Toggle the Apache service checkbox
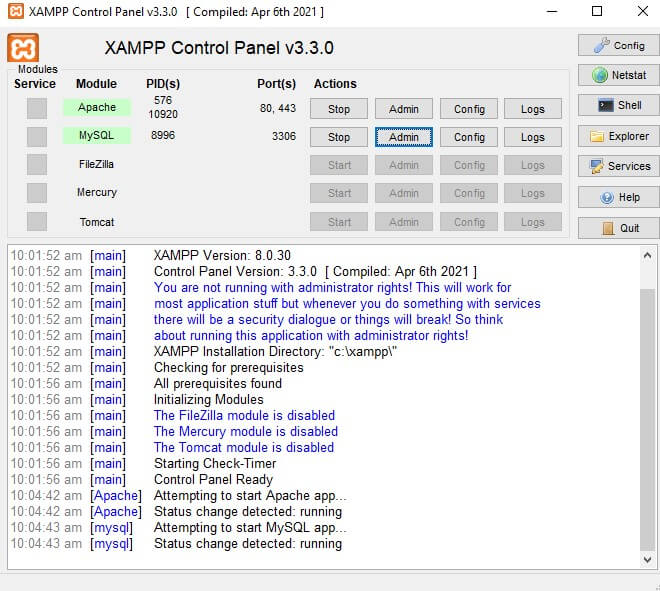Viewport: 660px width, 591px height. (x=37, y=108)
